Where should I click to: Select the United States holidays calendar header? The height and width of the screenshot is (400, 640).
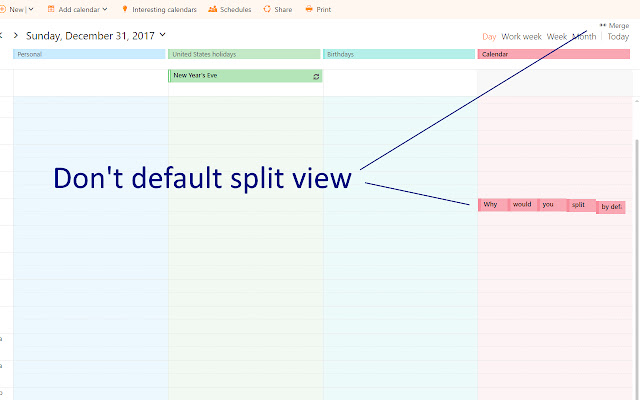[x=244, y=54]
